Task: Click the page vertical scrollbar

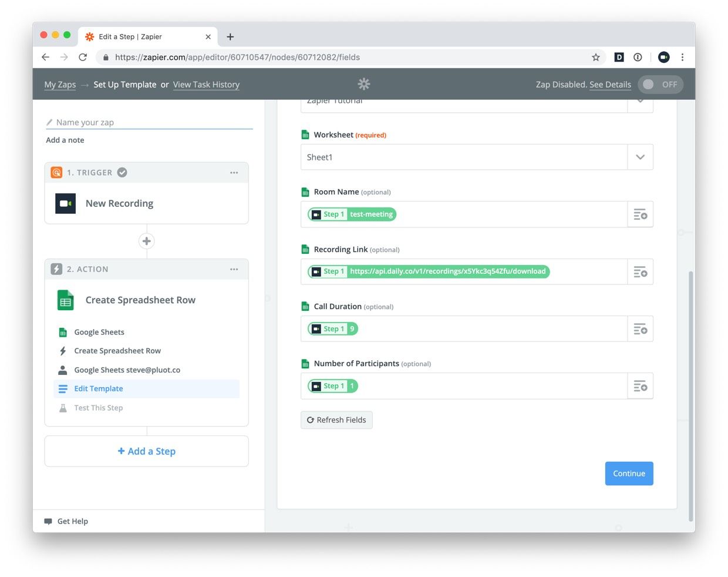Action: coord(691,395)
